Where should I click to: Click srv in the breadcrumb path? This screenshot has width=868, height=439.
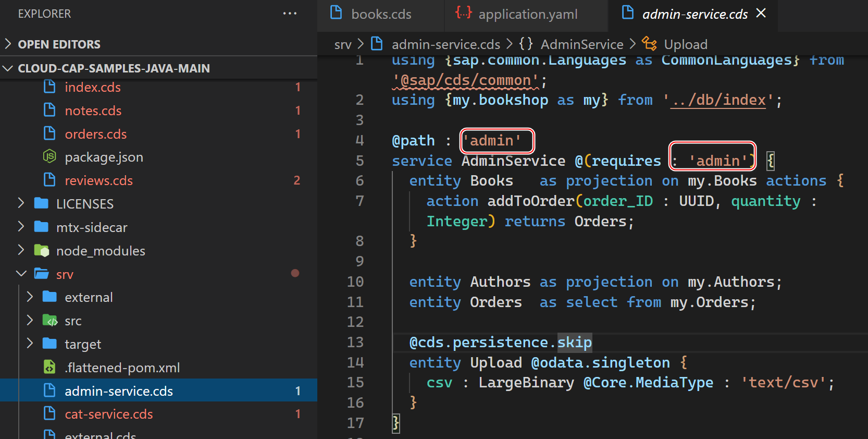343,45
